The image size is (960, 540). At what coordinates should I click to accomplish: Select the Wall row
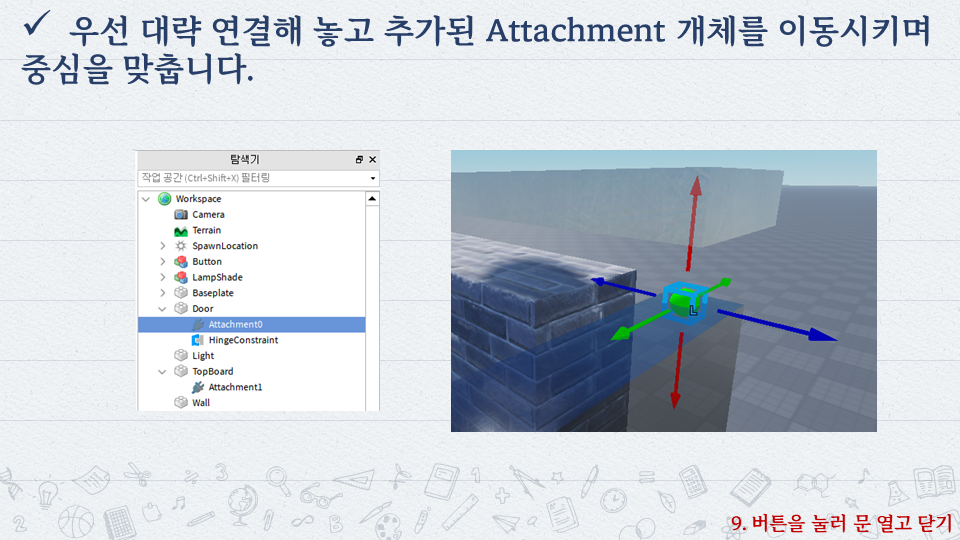pyautogui.click(x=252, y=402)
